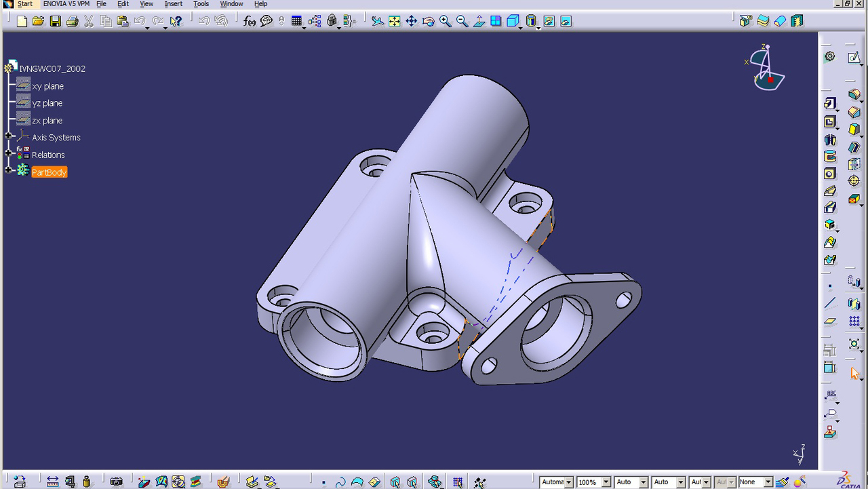Select the xy plane in tree
The image size is (868, 489).
click(47, 86)
